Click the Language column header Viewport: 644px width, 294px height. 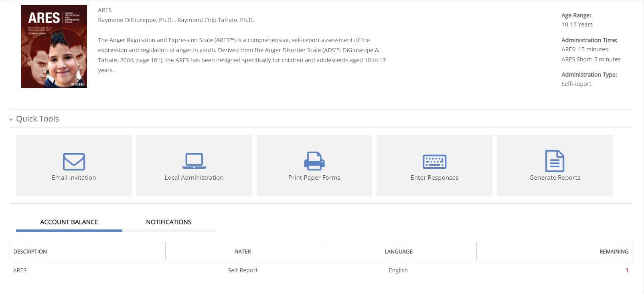point(399,251)
